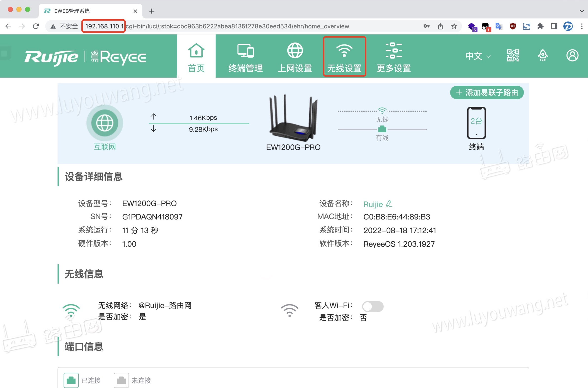Image resolution: width=588 pixels, height=388 pixels.
Task: Click the 不安全 security warning indicator
Action: click(x=64, y=26)
